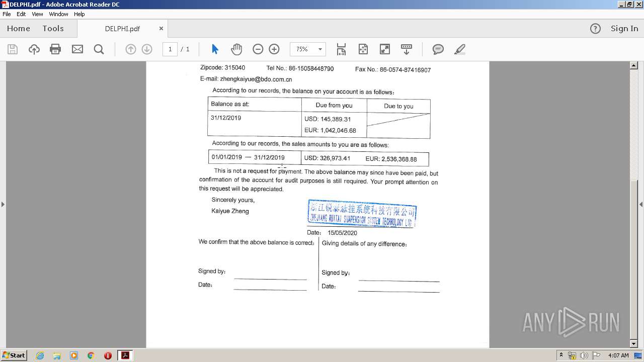Open the media player taskbar icon
Viewport: 644px width, 362px height.
coord(74,355)
